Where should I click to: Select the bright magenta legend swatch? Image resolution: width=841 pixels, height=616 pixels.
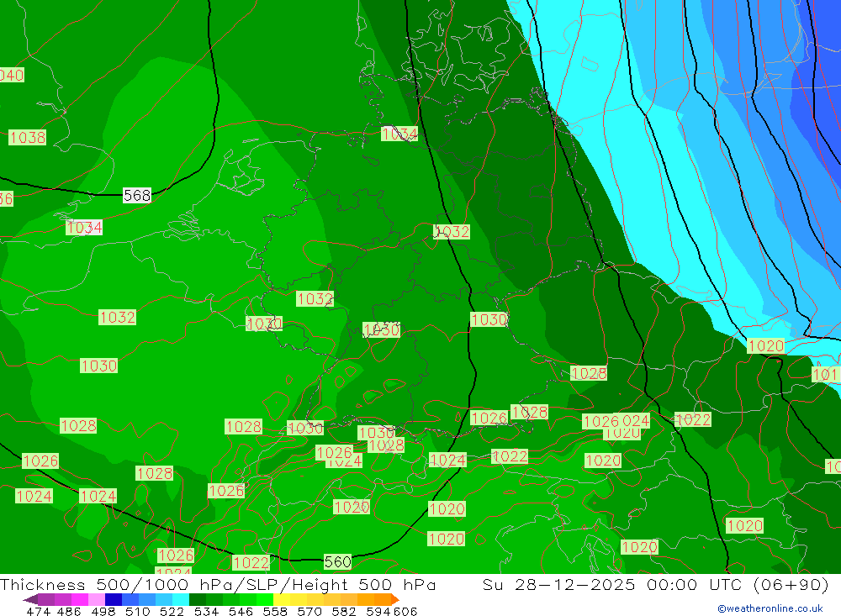(80, 599)
